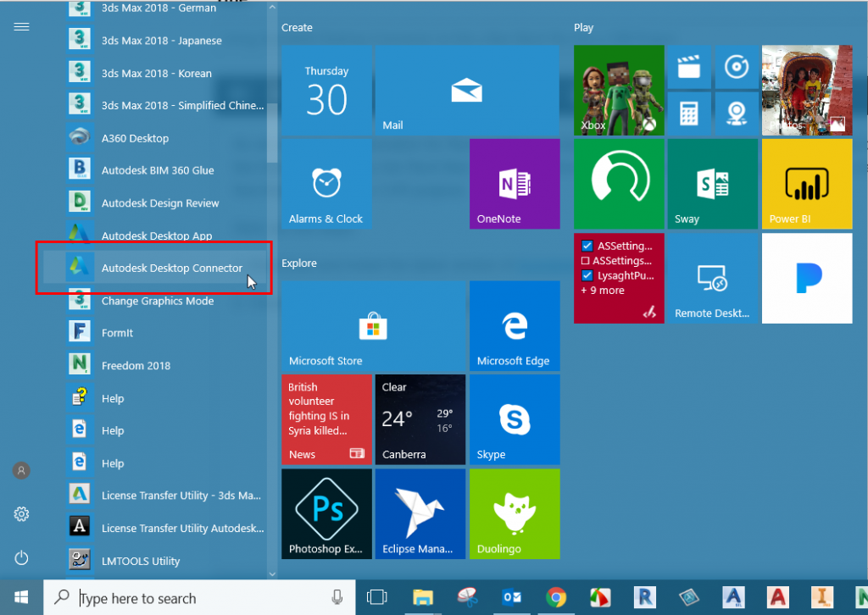
Task: Open Task View on the taskbar
Action: (x=377, y=597)
